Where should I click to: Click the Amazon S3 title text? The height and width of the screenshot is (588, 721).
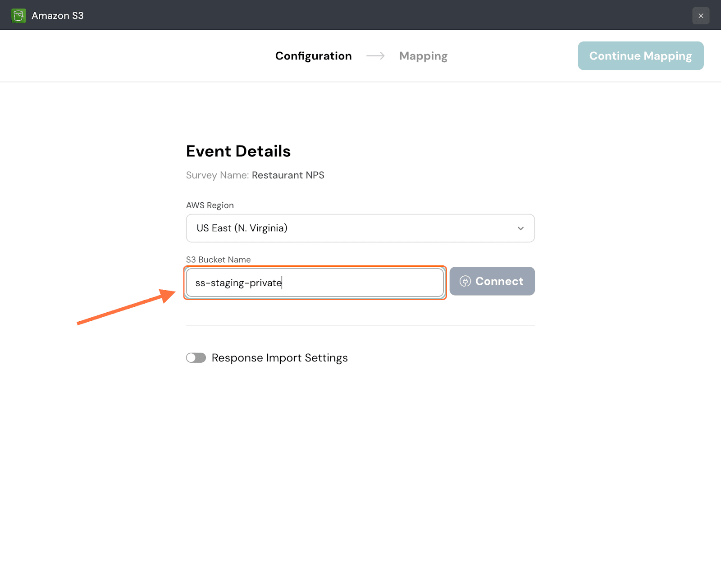pos(57,16)
